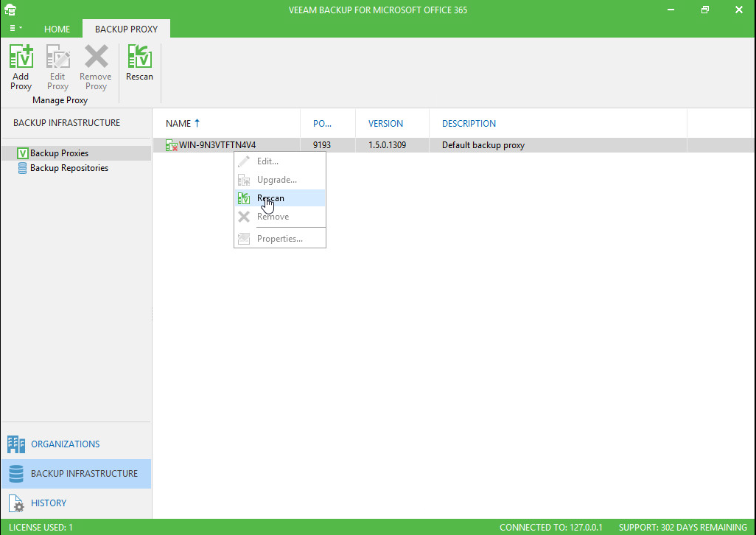Screen dimensions: 756x535
Task: Click the Edit Proxy ribbon icon
Action: click(57, 66)
